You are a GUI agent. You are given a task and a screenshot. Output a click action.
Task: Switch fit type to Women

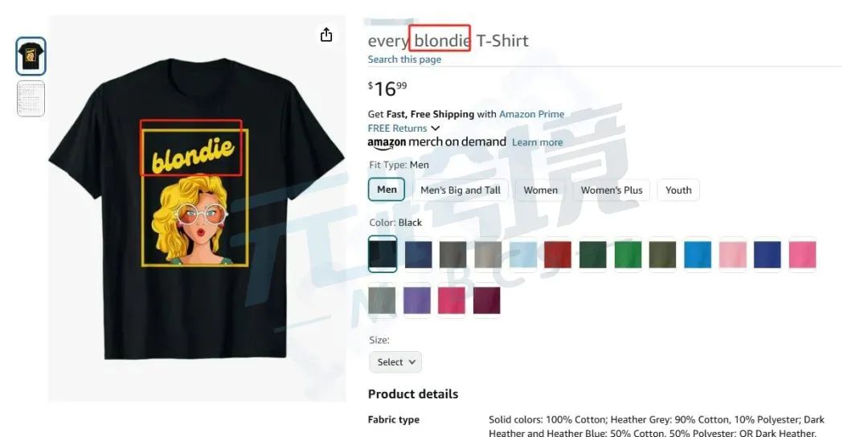[x=540, y=190]
